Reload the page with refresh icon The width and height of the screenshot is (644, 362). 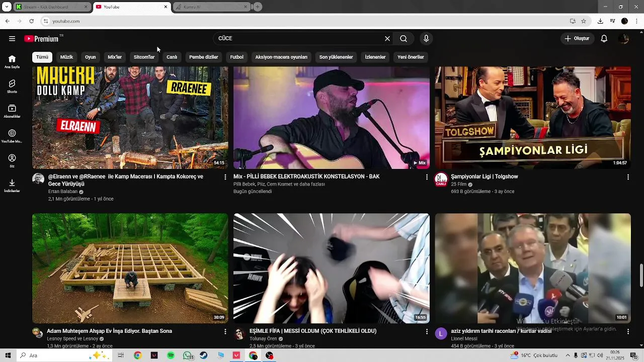pyautogui.click(x=31, y=21)
